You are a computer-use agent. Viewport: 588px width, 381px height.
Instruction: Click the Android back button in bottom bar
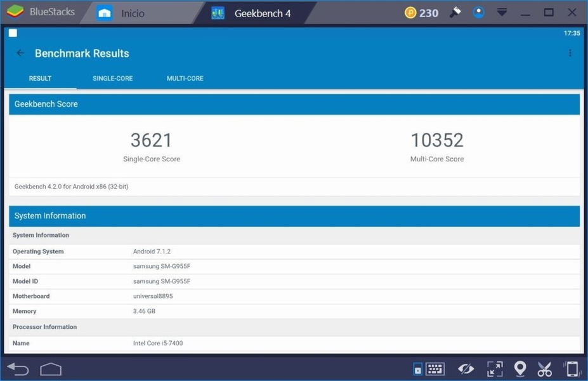[18, 370]
